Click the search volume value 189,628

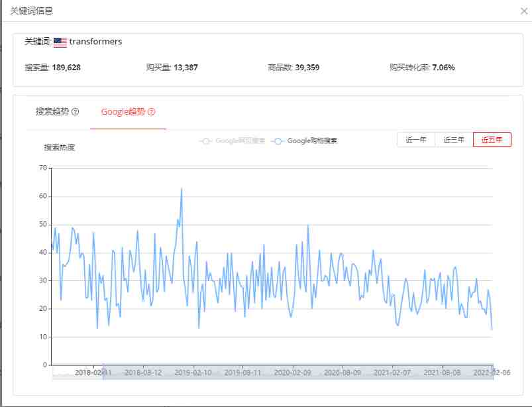[x=66, y=68]
